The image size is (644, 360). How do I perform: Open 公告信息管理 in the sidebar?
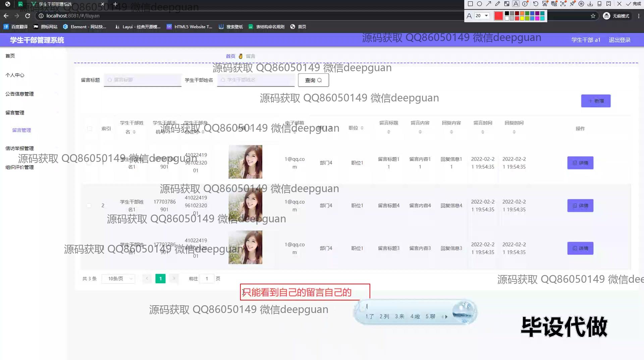[x=19, y=94]
